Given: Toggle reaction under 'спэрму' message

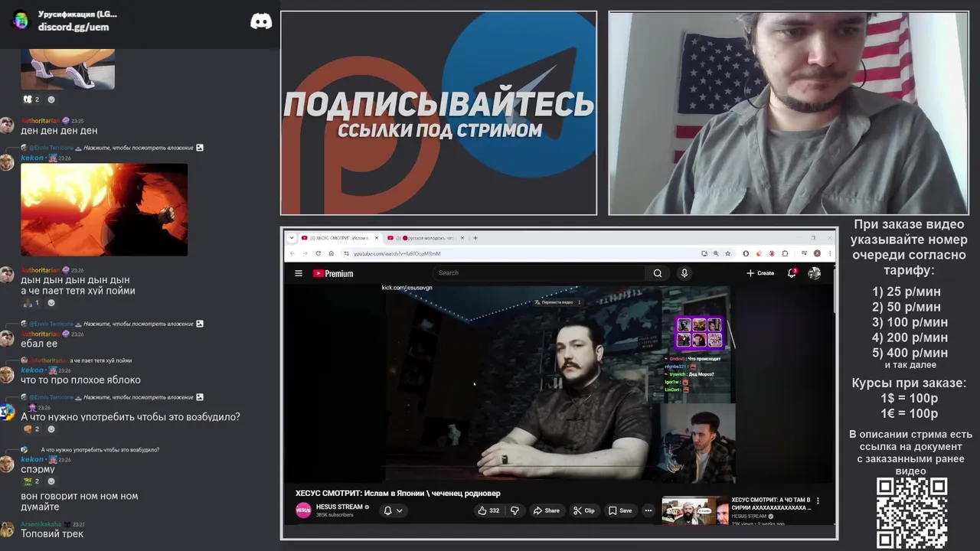Looking at the screenshot, I should click(31, 481).
